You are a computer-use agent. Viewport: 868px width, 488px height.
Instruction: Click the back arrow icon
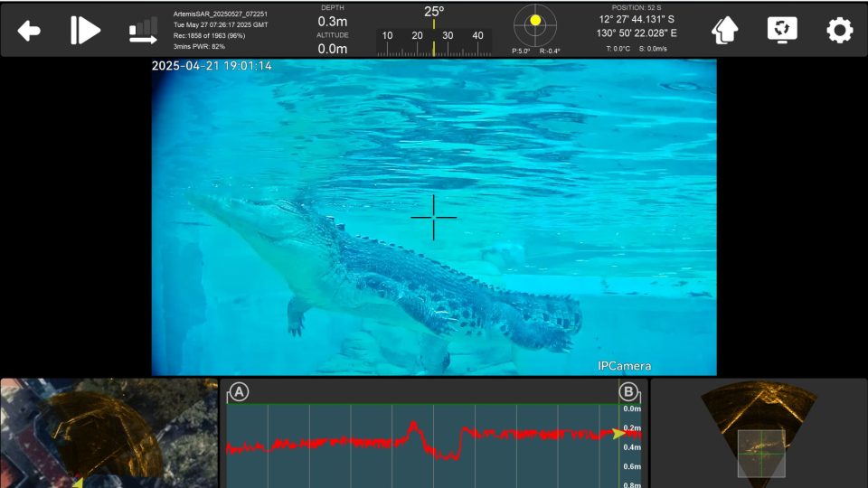click(x=29, y=31)
